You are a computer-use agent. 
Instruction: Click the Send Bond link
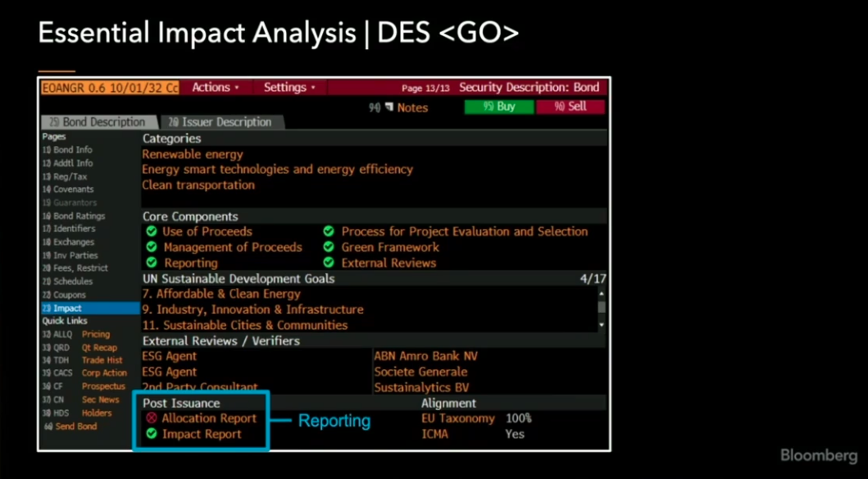coord(76,427)
